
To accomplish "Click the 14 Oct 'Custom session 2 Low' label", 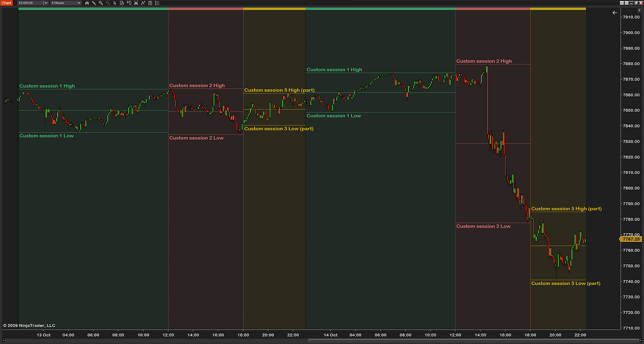I will [484, 226].
